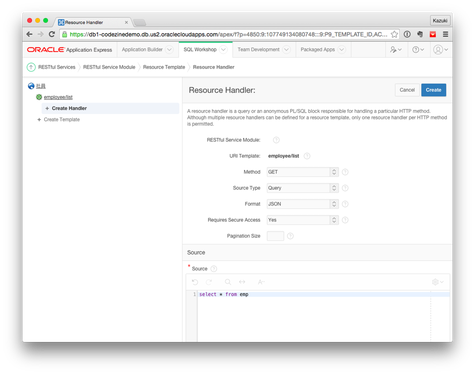Bookmark the page with the star icon

(394, 34)
